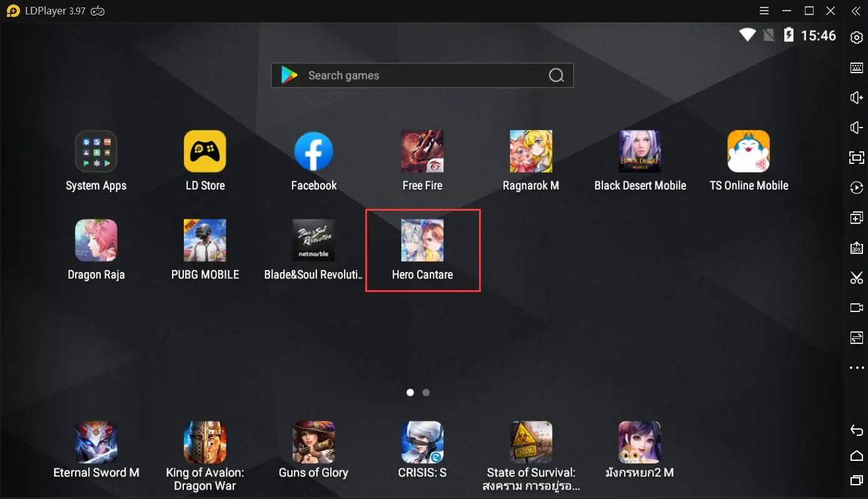
Task: Increase volume using sidebar speaker plus
Action: coord(857,98)
